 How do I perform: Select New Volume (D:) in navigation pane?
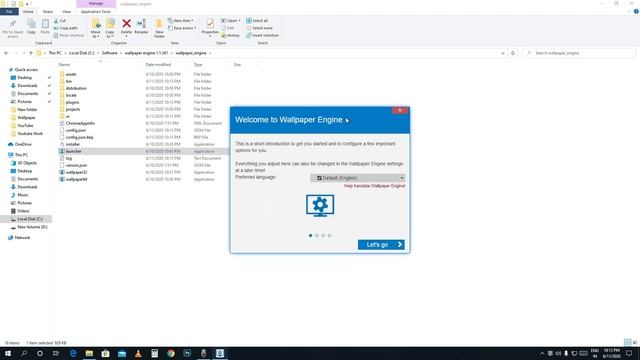click(32, 227)
